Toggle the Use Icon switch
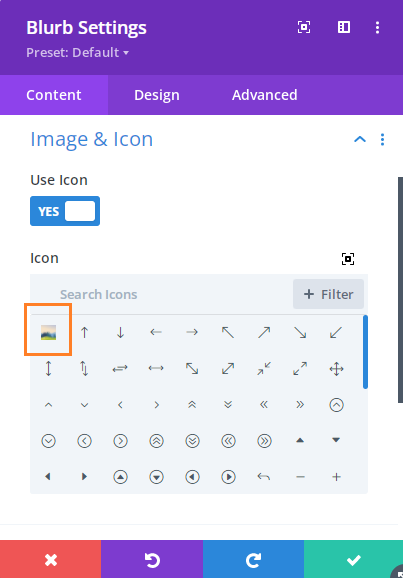 point(65,211)
